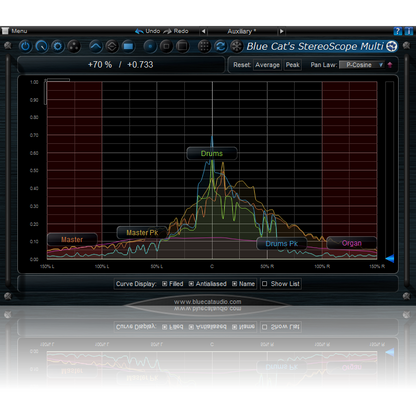This screenshot has width=416, height=416.
Task: Open help with the question mark icon
Action: click(x=398, y=31)
